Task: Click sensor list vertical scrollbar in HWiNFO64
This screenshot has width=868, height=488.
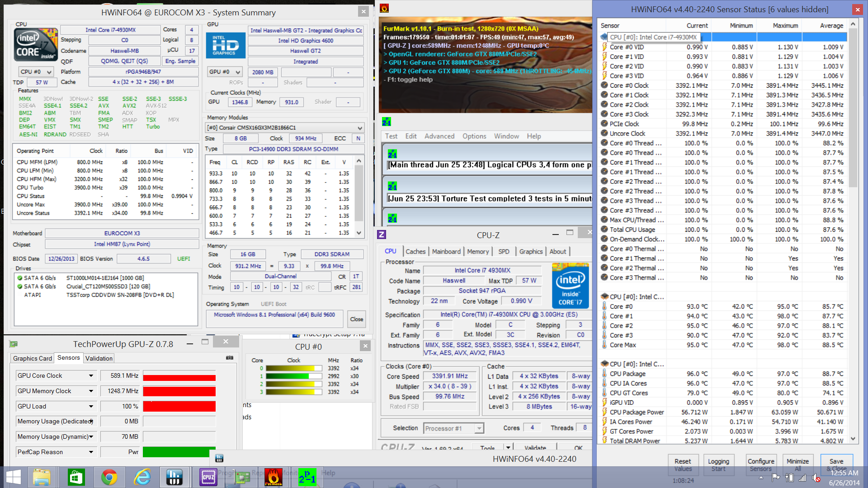Action: tap(853, 108)
